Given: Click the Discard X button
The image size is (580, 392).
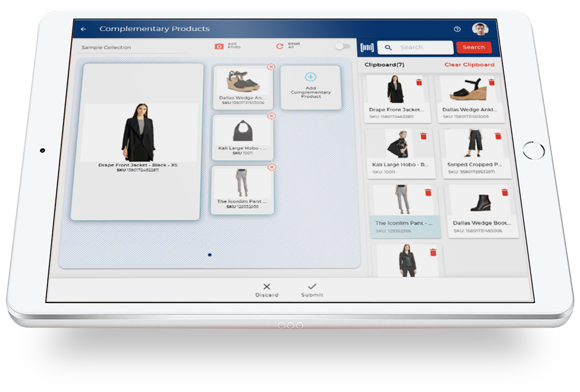Looking at the screenshot, I should pyautogui.click(x=267, y=290).
